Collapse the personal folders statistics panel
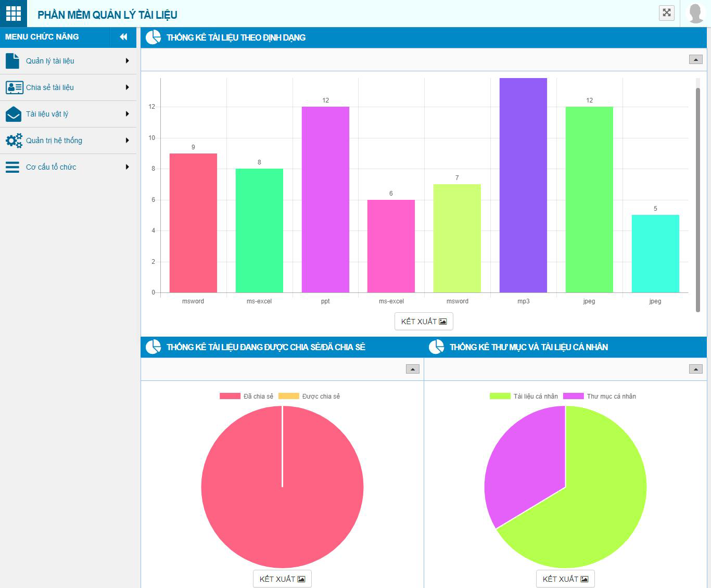The width and height of the screenshot is (711, 588). (x=695, y=369)
